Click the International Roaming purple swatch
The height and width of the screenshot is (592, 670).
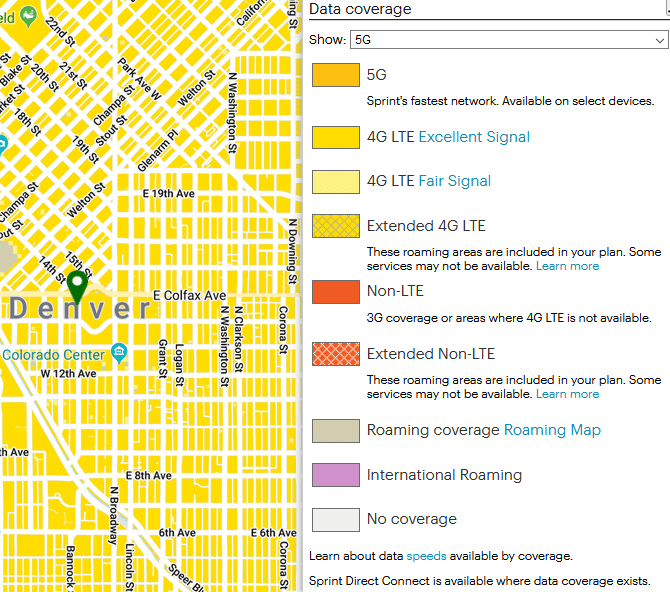335,475
